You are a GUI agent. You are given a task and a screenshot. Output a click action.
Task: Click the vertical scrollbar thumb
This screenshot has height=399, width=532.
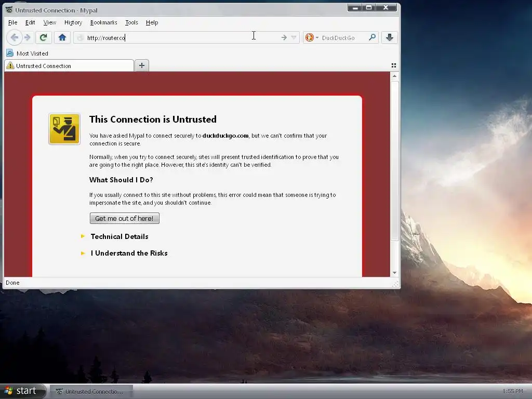394,160
